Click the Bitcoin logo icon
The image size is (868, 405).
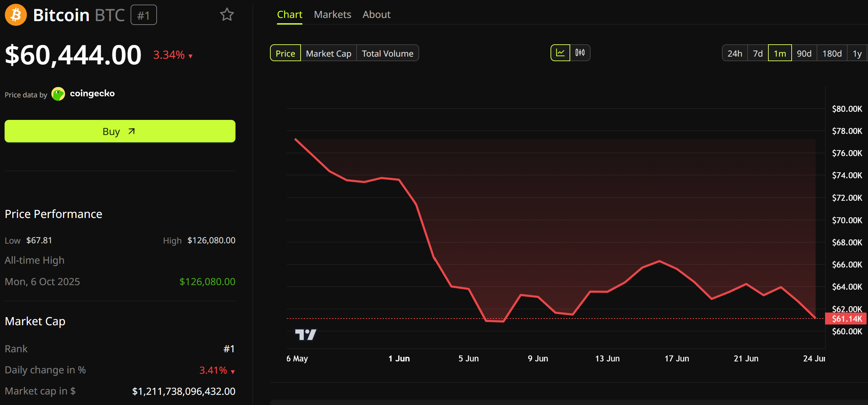(16, 15)
